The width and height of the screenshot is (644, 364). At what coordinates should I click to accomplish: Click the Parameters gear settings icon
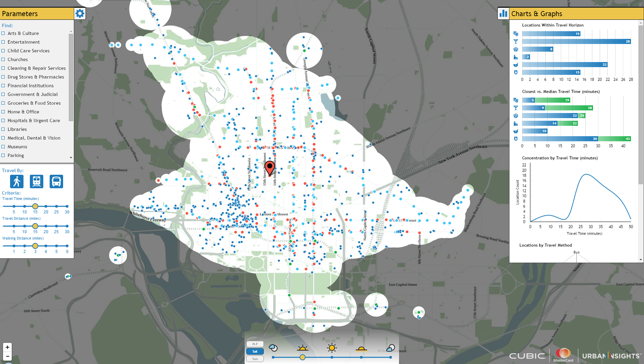tap(80, 13)
